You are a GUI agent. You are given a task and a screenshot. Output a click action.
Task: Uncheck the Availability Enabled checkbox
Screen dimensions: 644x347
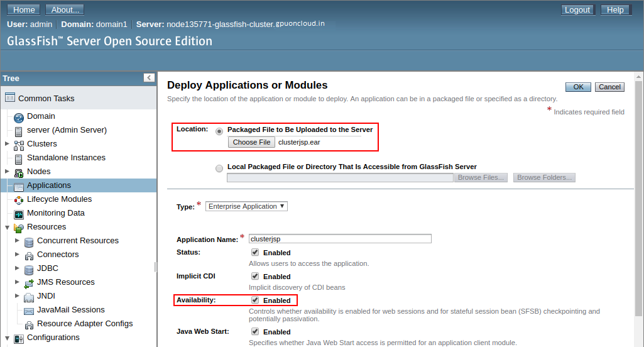tap(255, 300)
